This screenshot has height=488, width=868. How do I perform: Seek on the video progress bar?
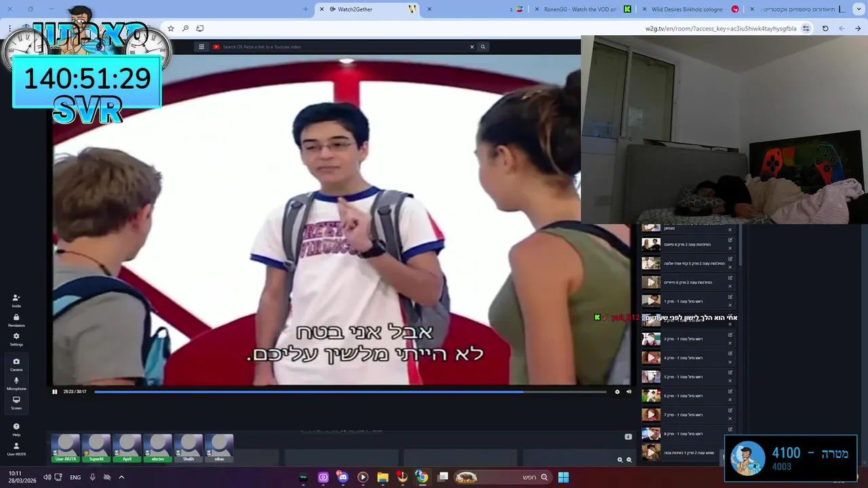[350, 391]
